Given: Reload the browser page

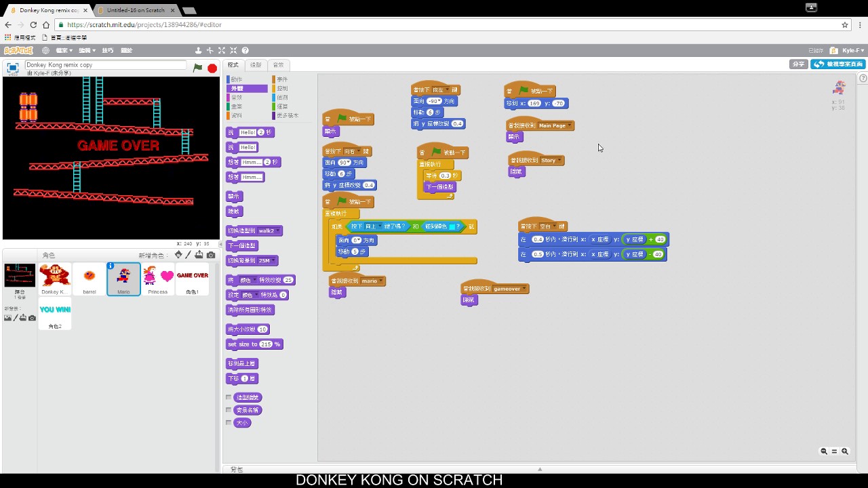Looking at the screenshot, I should tap(33, 24).
